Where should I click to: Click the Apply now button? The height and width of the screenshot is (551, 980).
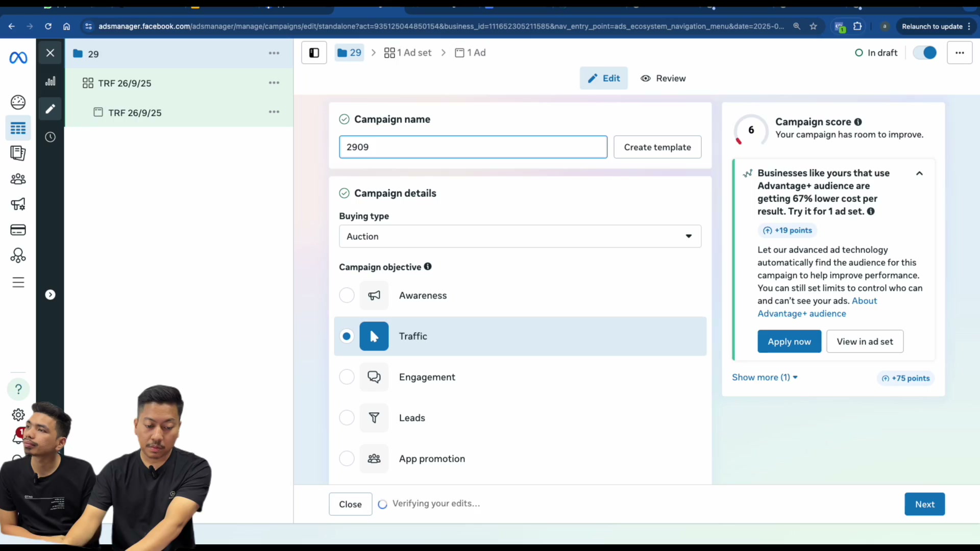(x=789, y=341)
